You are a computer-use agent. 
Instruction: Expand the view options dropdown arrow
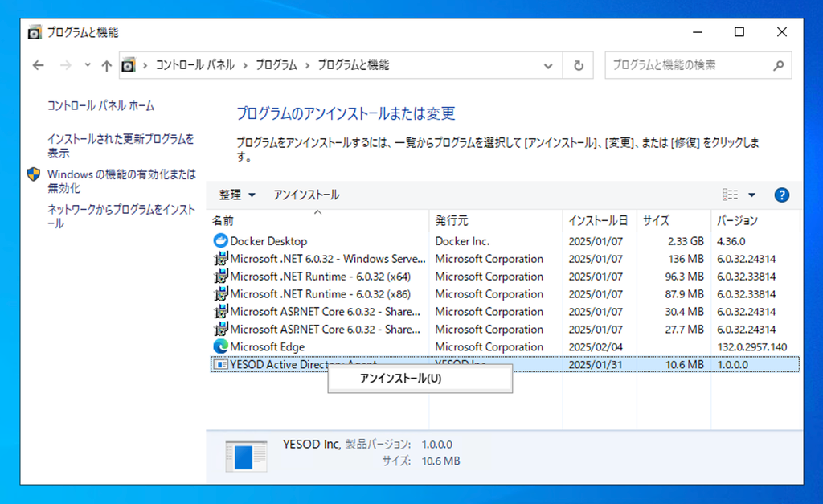click(751, 195)
